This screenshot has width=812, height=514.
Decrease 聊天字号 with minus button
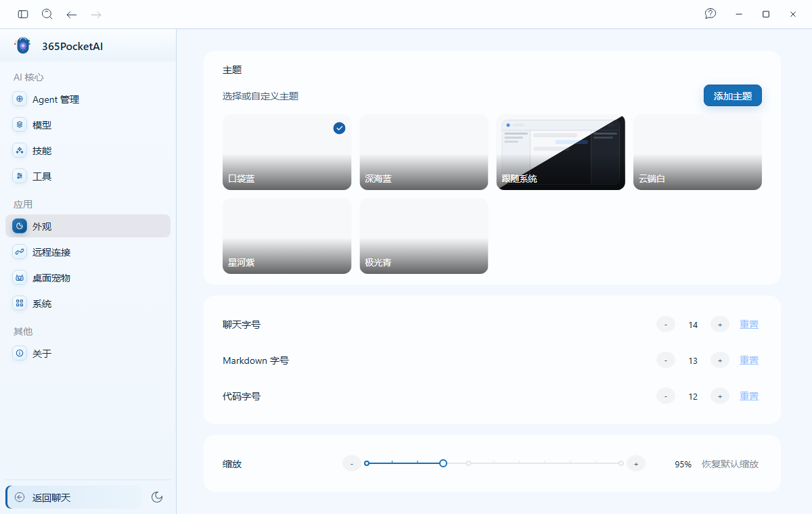[666, 325]
